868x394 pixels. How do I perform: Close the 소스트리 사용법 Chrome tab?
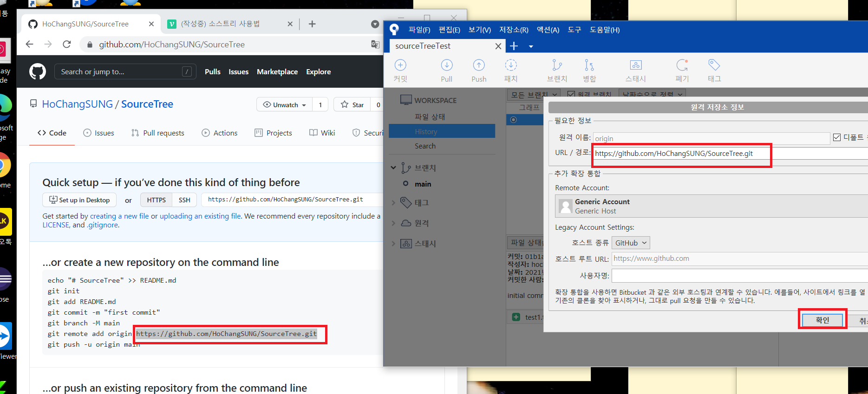click(x=290, y=24)
